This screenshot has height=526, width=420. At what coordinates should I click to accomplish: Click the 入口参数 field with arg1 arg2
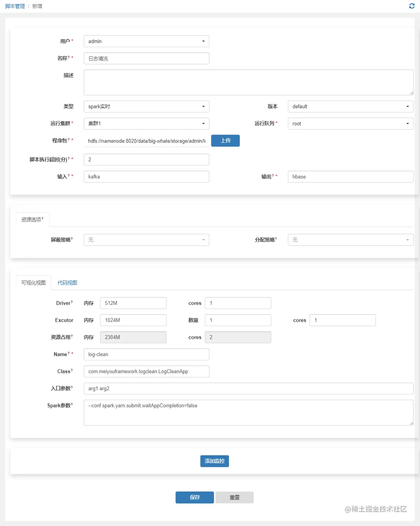(x=249, y=388)
